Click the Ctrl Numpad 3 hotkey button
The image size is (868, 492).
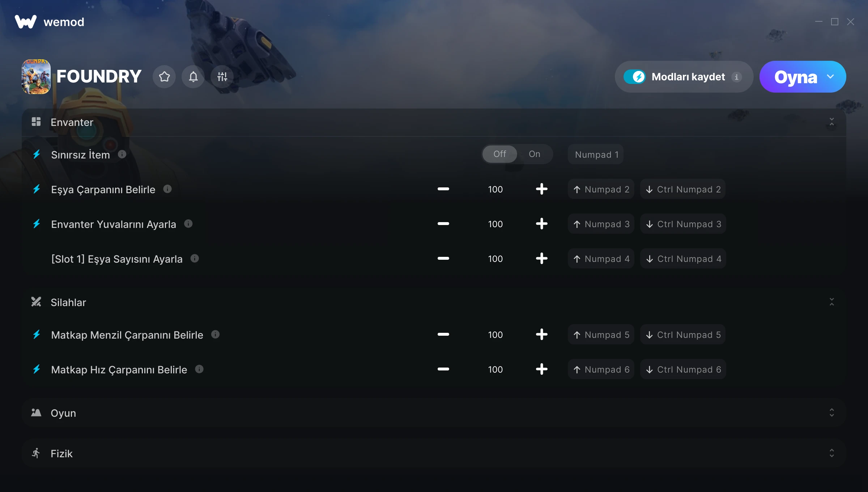[x=683, y=224]
